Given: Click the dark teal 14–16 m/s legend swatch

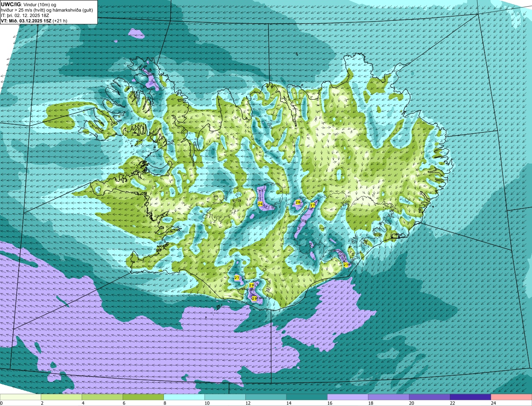Looking at the screenshot, I should point(307,397).
